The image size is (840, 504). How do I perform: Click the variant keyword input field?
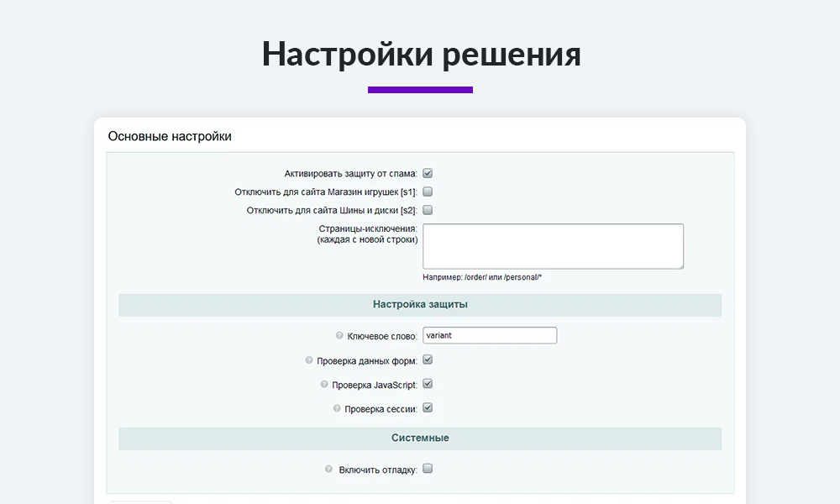[490, 334]
